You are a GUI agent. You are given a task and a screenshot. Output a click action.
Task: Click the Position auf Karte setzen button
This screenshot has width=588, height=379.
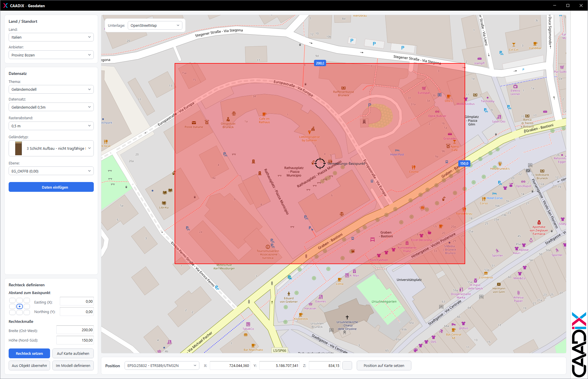384,365
